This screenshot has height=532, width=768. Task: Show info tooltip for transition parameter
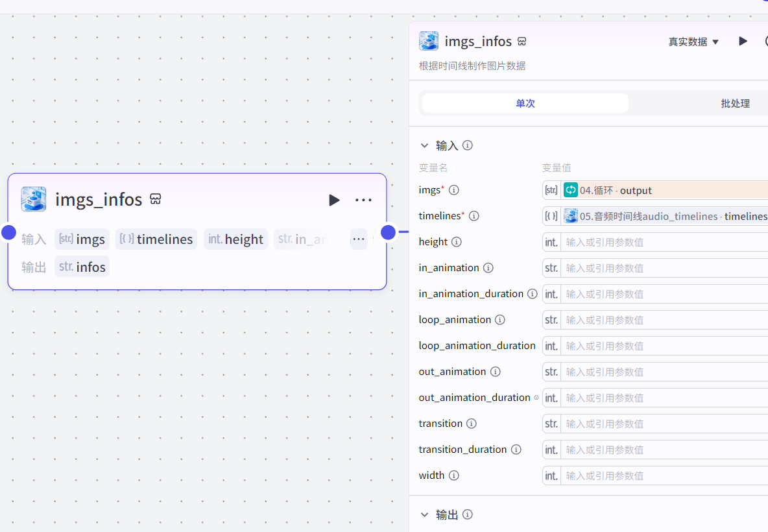click(471, 424)
